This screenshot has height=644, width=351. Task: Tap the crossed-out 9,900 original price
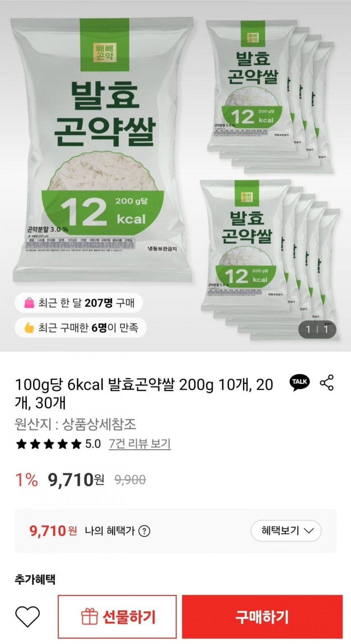point(130,479)
